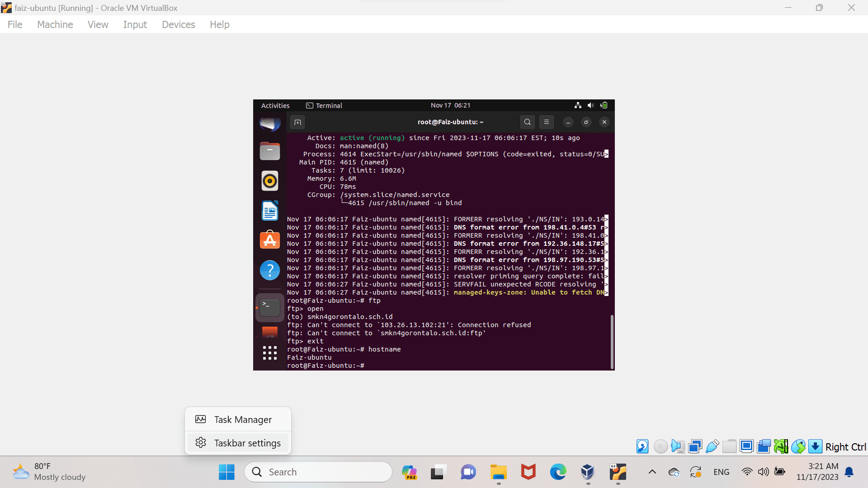Click the terminal title 'root@Faiz-ubuntu: ~'
868x488 pixels.
pyautogui.click(x=450, y=122)
